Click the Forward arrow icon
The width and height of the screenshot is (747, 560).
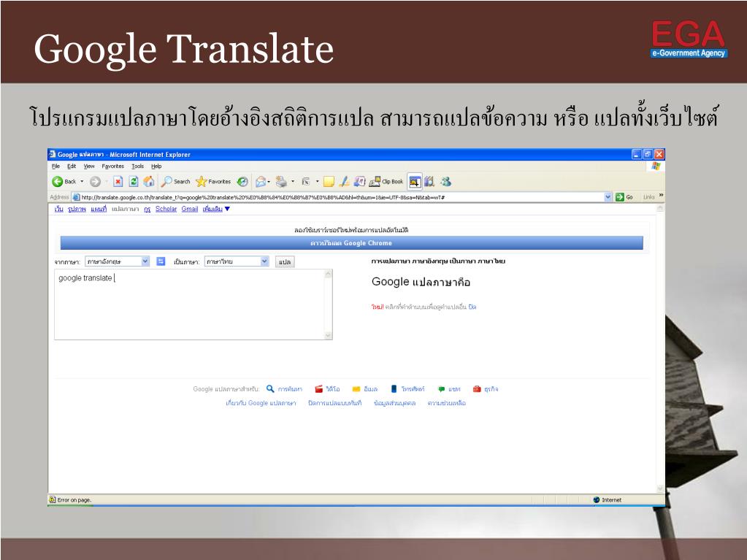click(95, 181)
